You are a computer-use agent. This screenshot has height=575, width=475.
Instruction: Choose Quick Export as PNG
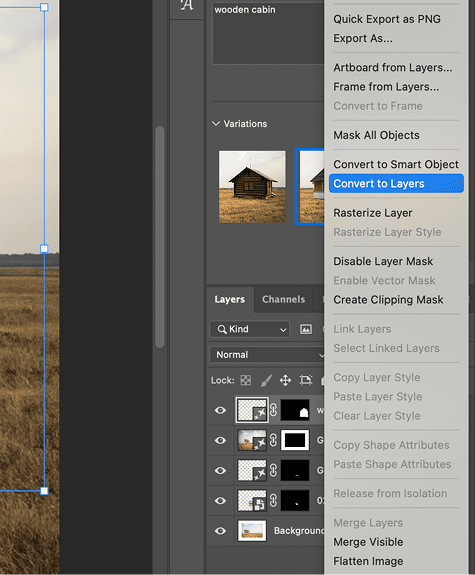coord(387,19)
